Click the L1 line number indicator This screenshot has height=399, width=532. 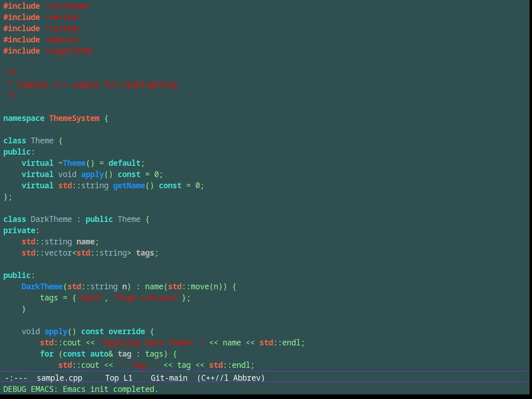pyautogui.click(x=128, y=378)
